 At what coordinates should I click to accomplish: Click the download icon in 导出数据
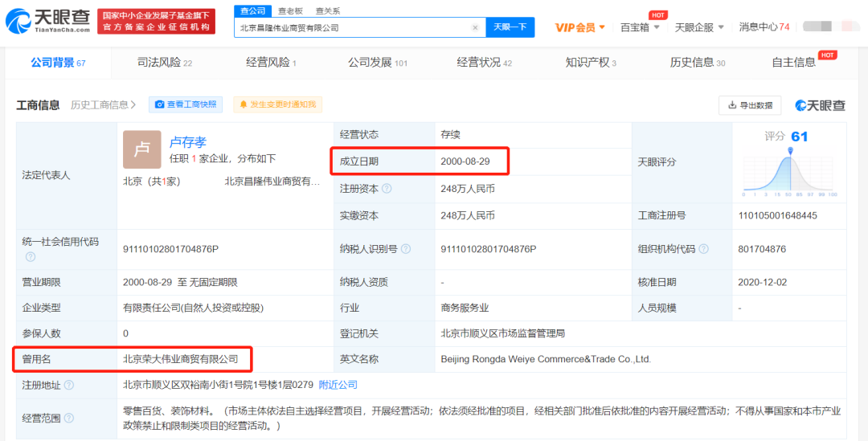click(732, 105)
